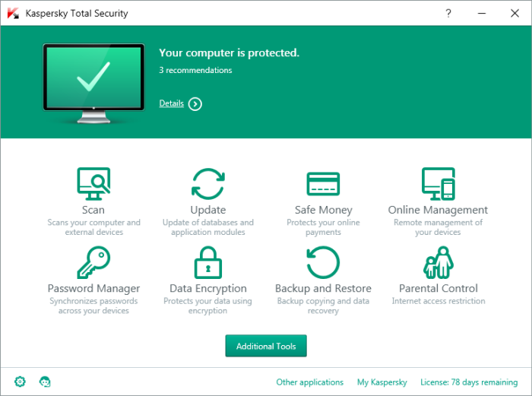
Task: Click the Update circular arrows icon
Action: coord(208,184)
